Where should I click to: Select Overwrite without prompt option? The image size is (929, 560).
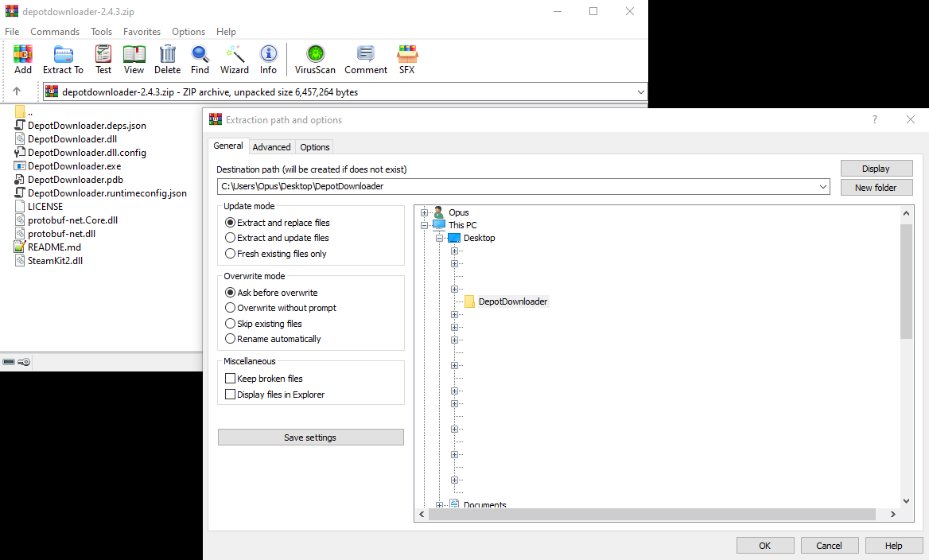click(230, 308)
